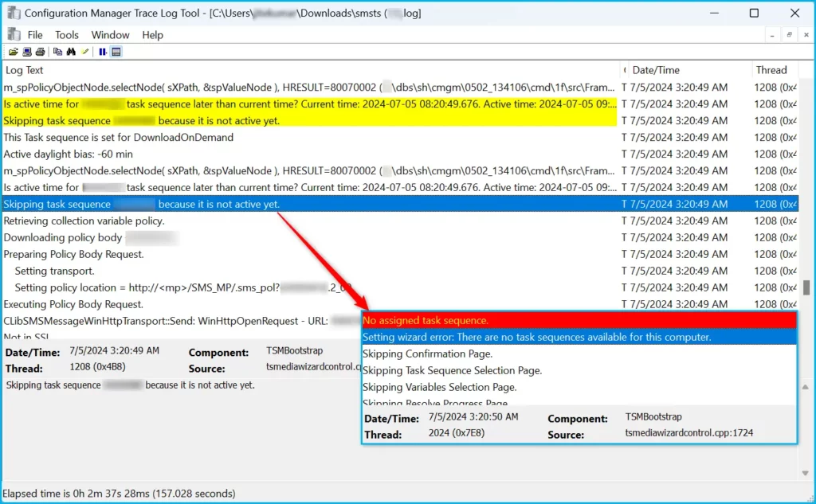Click the details pane scroll up arrow
The width and height of the screenshot is (816, 504).
(x=805, y=387)
